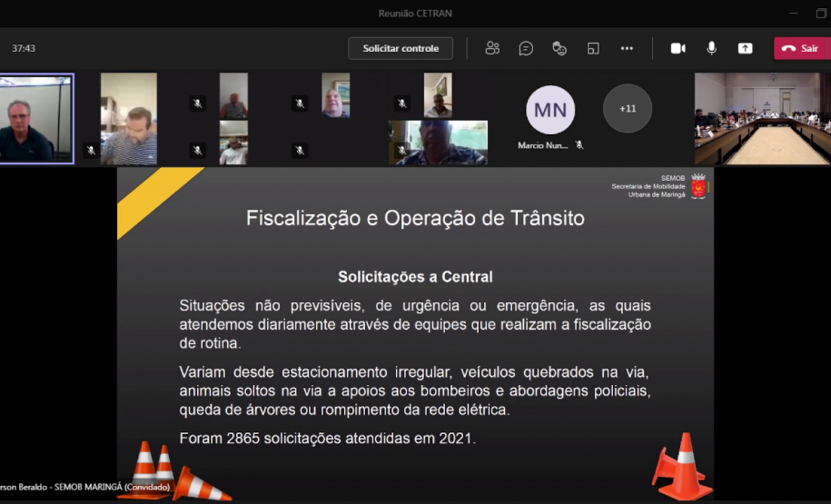Click the shared slide heading Fiscalização e Operação de Trânsito
Screen dimensions: 831x504
(415, 218)
